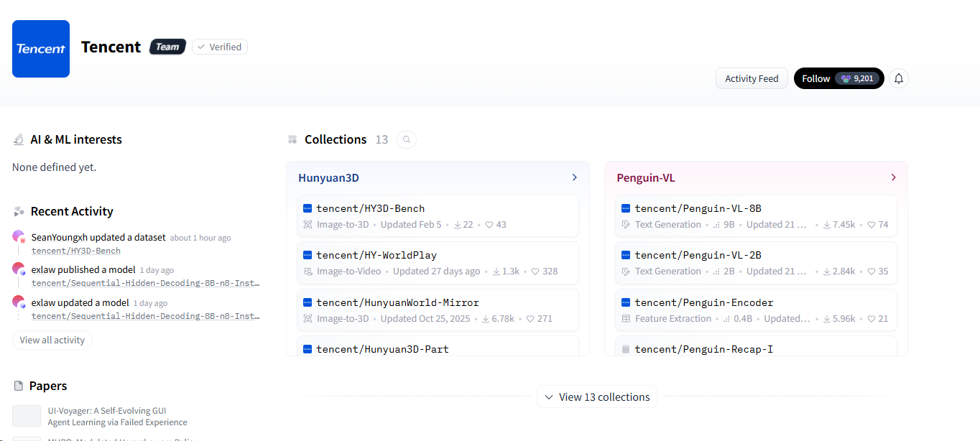Image resolution: width=980 pixels, height=441 pixels.
Task: Click the follower avatars icon in Follow button
Action: click(x=846, y=79)
